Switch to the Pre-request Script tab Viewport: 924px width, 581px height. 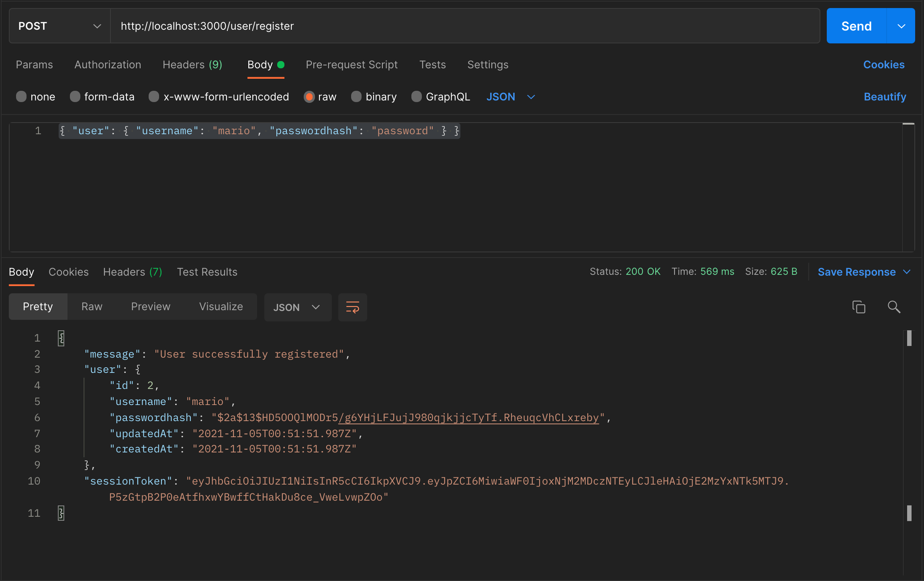click(352, 64)
